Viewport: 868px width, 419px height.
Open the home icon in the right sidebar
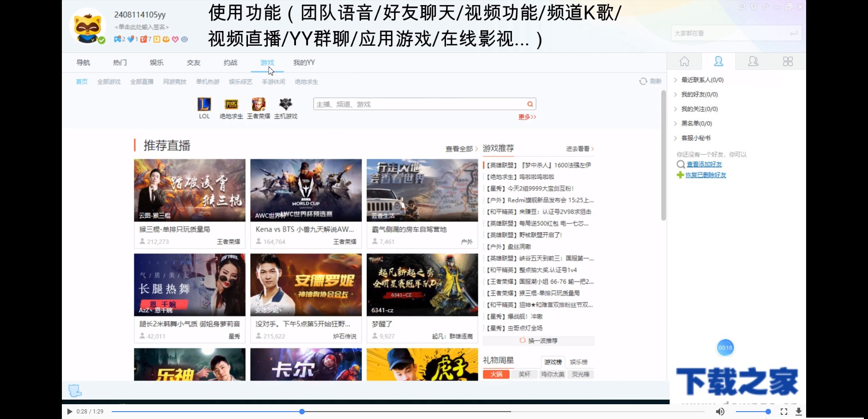click(684, 61)
